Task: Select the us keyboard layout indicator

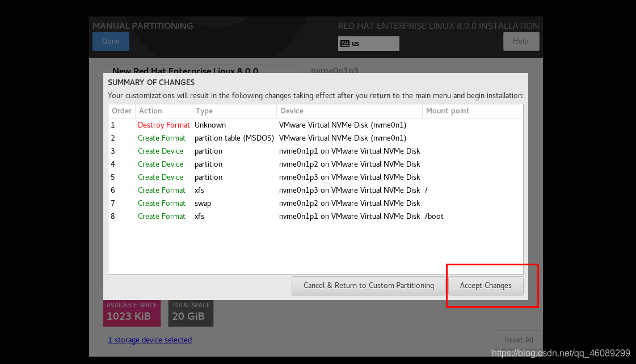Action: tap(368, 44)
